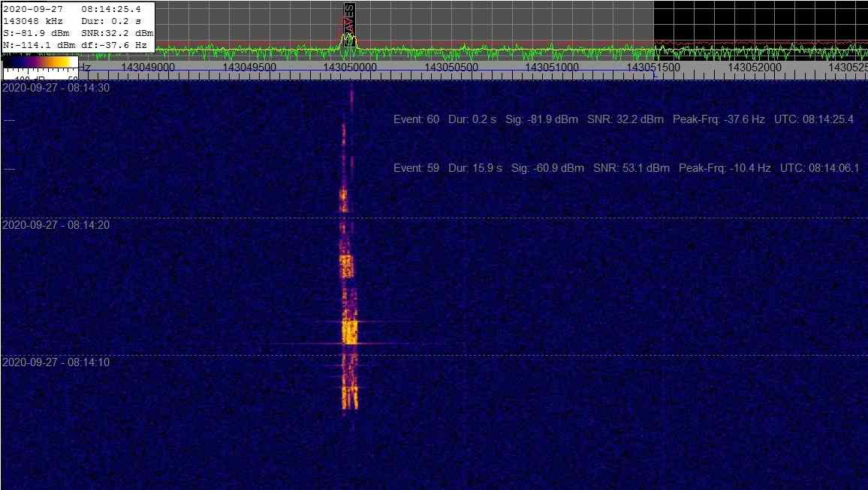Click the date '2020-09-27' in info box
This screenshot has height=490, width=868.
(x=33, y=9)
